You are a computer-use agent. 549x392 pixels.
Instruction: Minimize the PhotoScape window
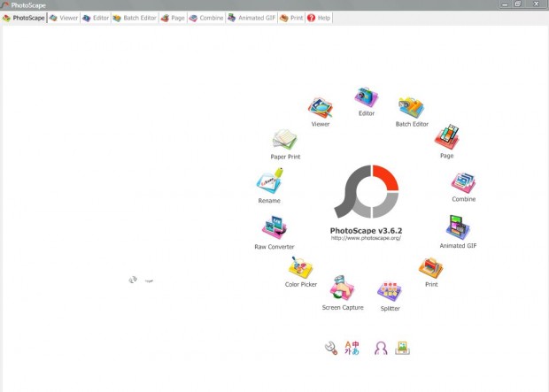(505, 4)
